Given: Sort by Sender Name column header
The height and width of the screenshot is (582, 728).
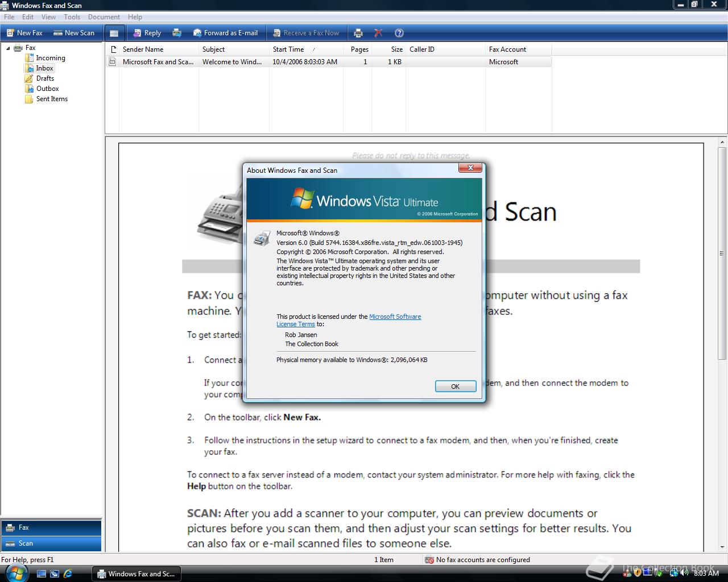Looking at the screenshot, I should (x=159, y=49).
